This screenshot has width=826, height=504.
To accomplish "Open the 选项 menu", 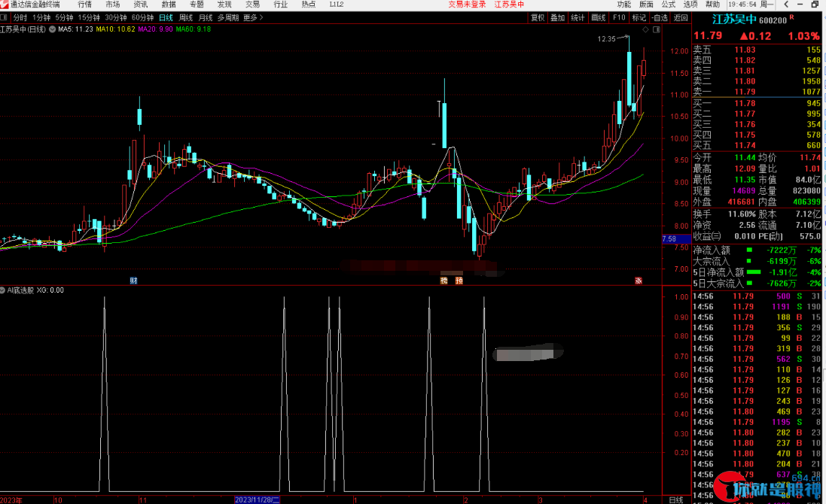I will tap(690, 5).
